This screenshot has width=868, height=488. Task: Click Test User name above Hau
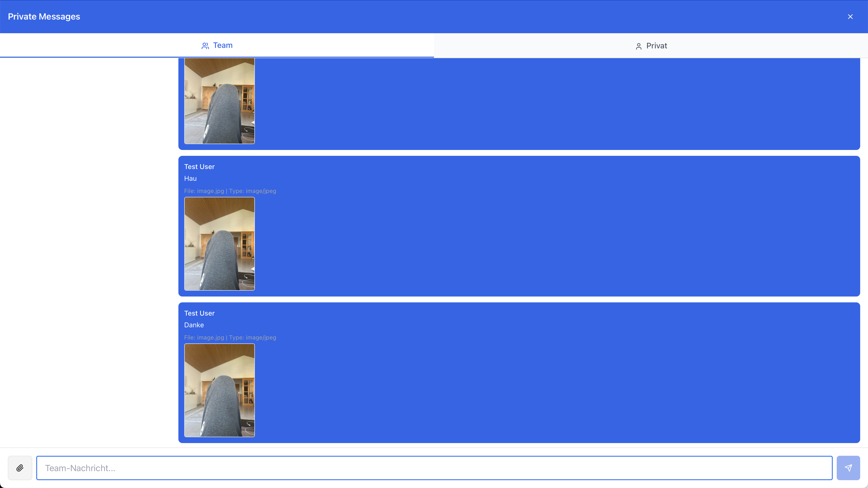pyautogui.click(x=199, y=167)
